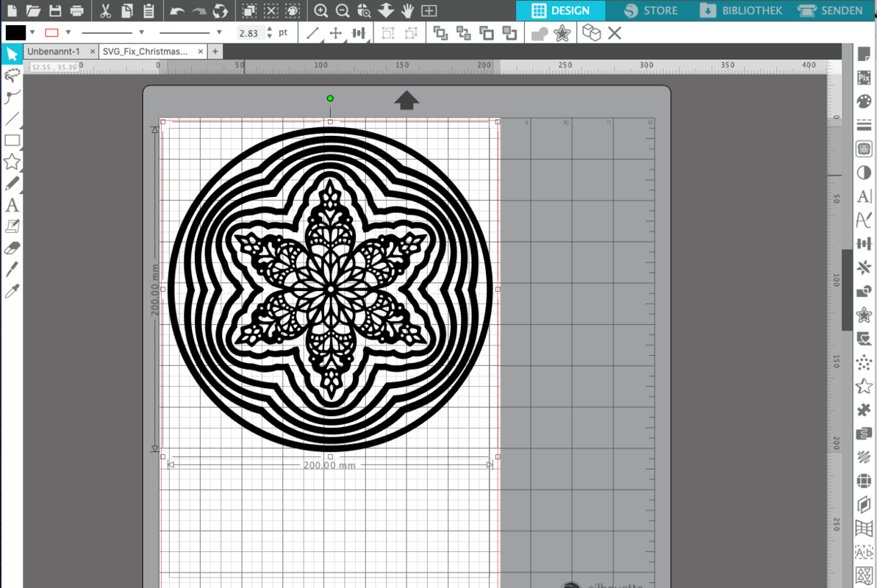877x588 pixels.
Task: Switch to the Unbenannt-1 document tab
Action: pos(54,51)
